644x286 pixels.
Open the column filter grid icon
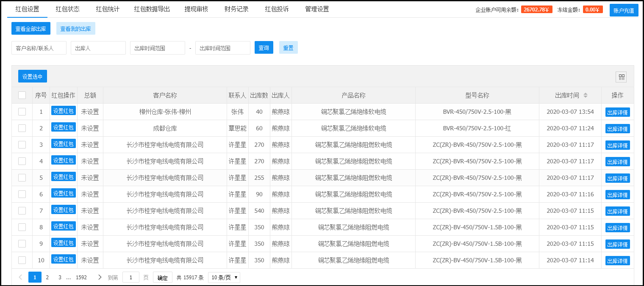coord(621,77)
